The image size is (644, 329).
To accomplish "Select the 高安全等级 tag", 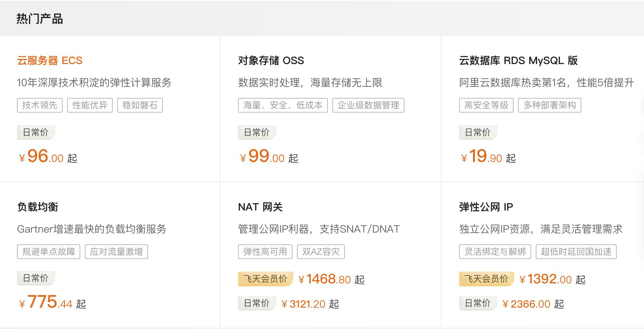I will 486,105.
